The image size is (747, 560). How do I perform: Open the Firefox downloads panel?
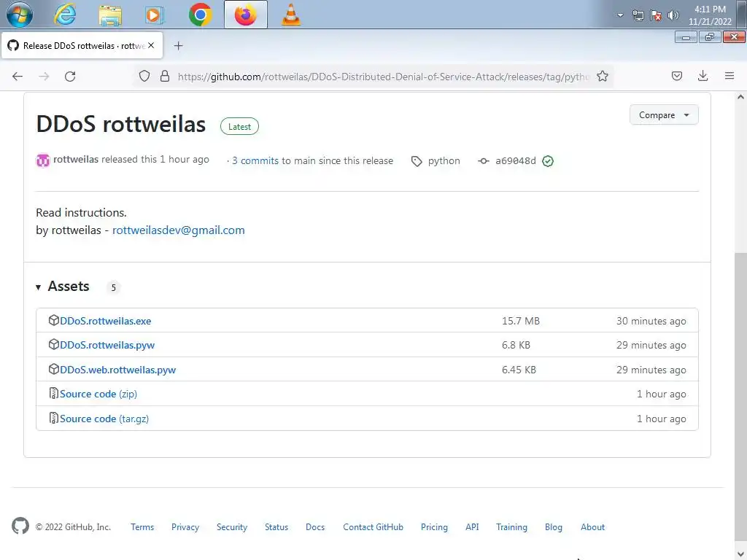point(703,76)
